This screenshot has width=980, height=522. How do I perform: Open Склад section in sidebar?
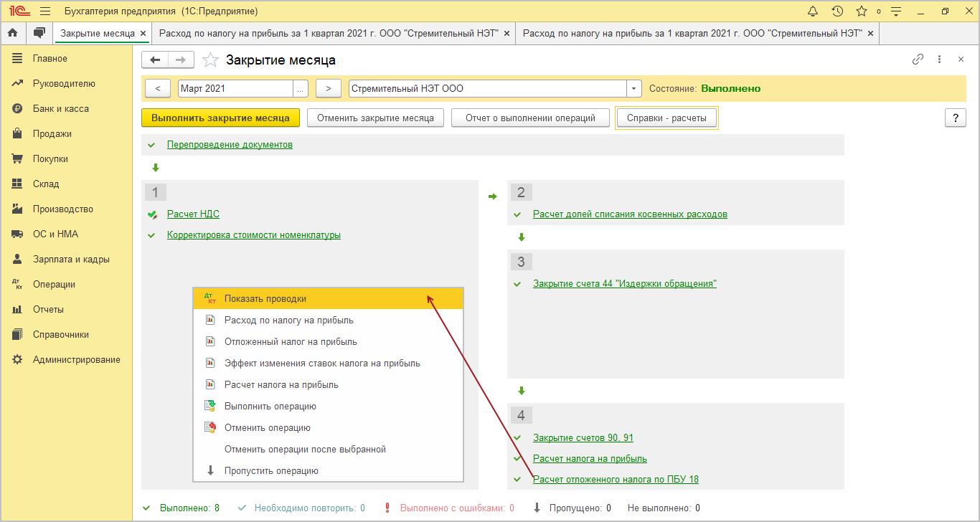[x=46, y=184]
